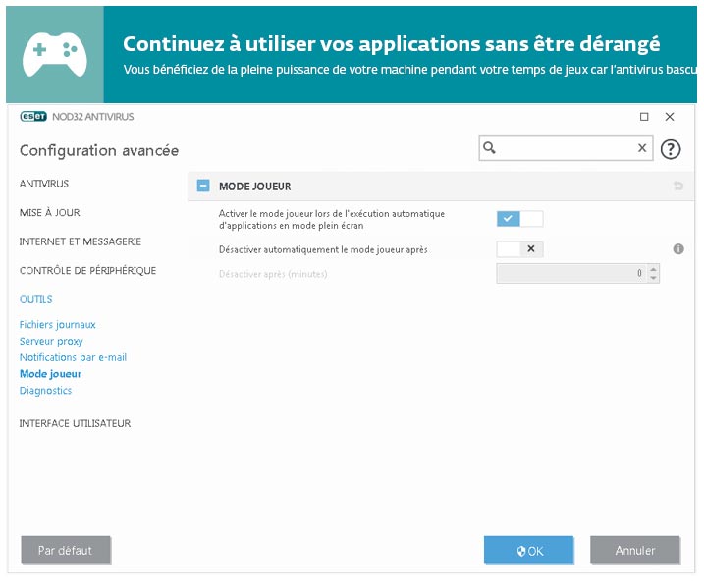Open the Mise à jour category
Image resolution: width=704 pixels, height=588 pixels.
click(49, 212)
